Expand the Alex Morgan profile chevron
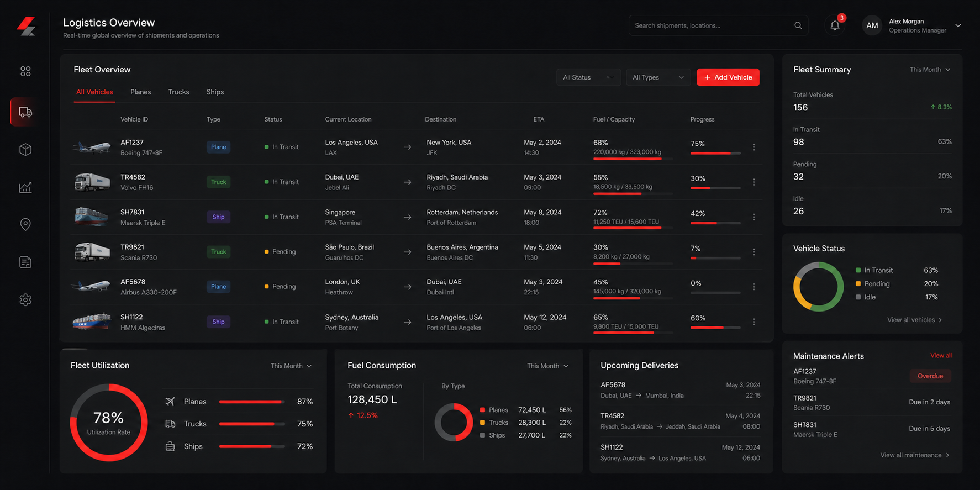Screen dimensions: 980x490 click(x=958, y=25)
